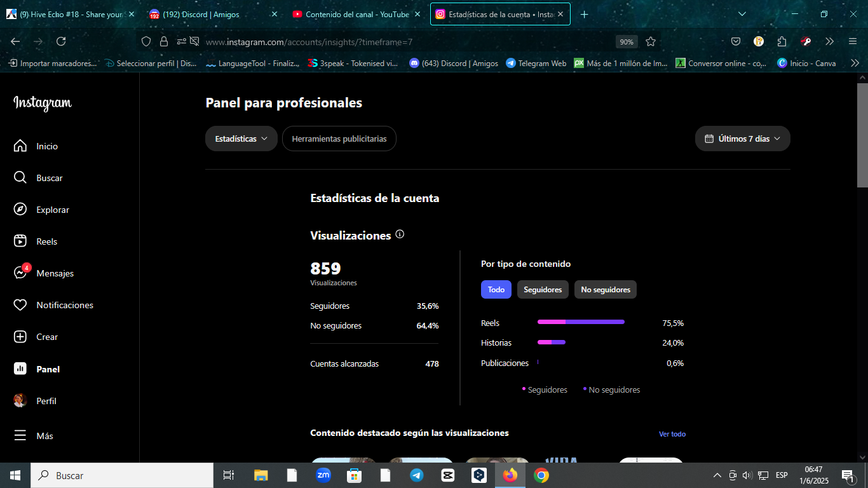This screenshot has height=488, width=868.
Task: Open the LanguageTool bookmark
Action: click(253, 63)
